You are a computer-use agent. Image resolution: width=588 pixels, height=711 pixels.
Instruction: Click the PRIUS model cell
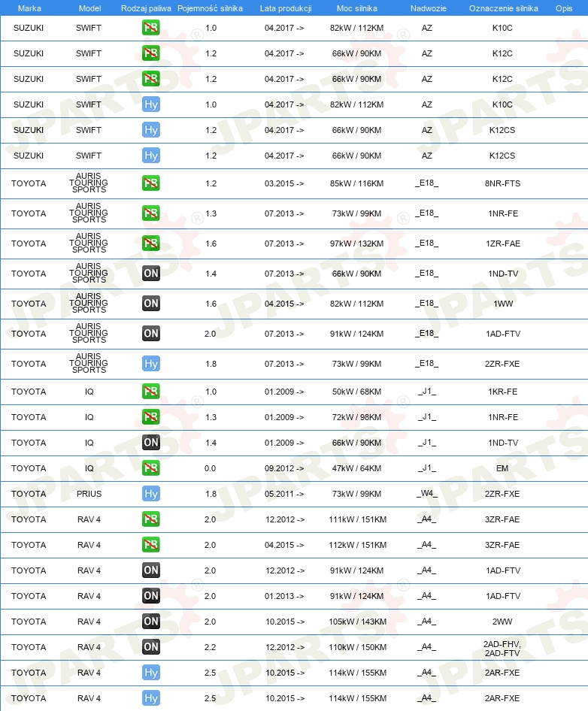coord(89,494)
